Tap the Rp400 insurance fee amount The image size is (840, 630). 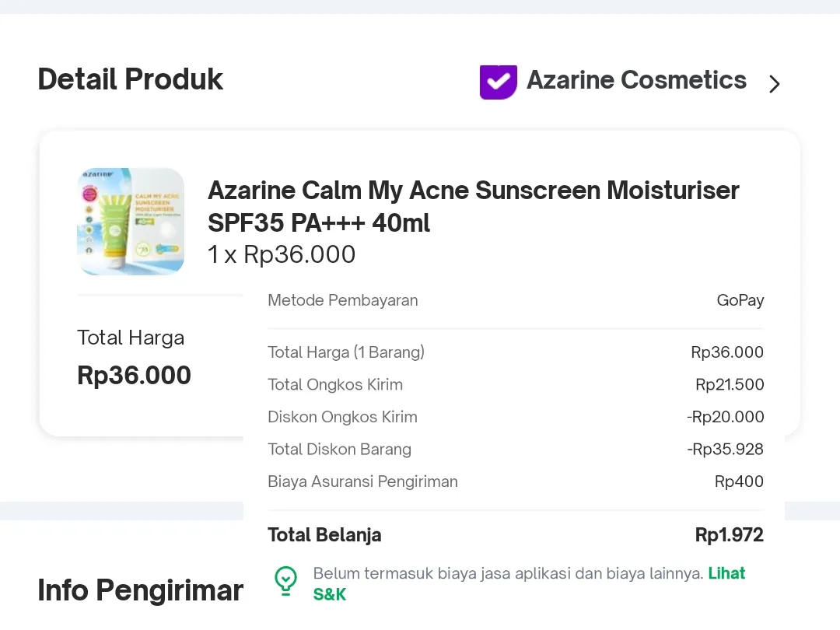739,481
